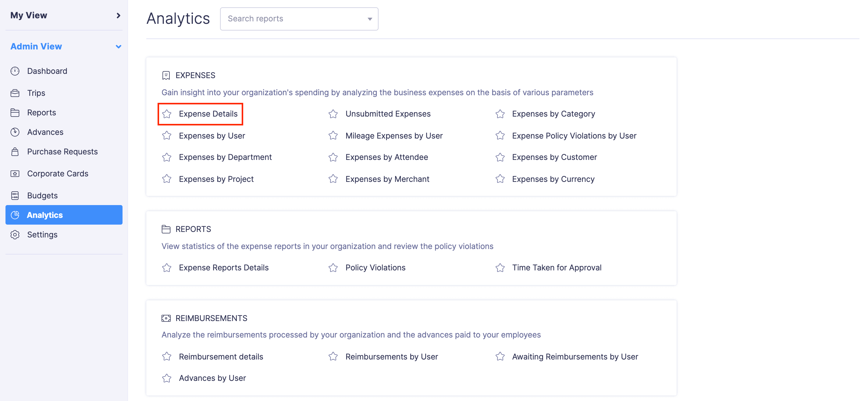Open the Expenses by Category report

(x=553, y=114)
